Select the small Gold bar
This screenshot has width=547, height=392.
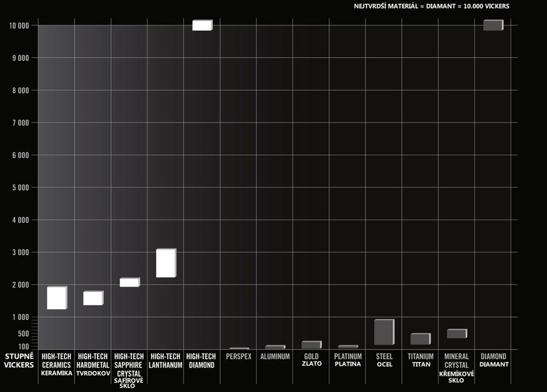(x=311, y=345)
